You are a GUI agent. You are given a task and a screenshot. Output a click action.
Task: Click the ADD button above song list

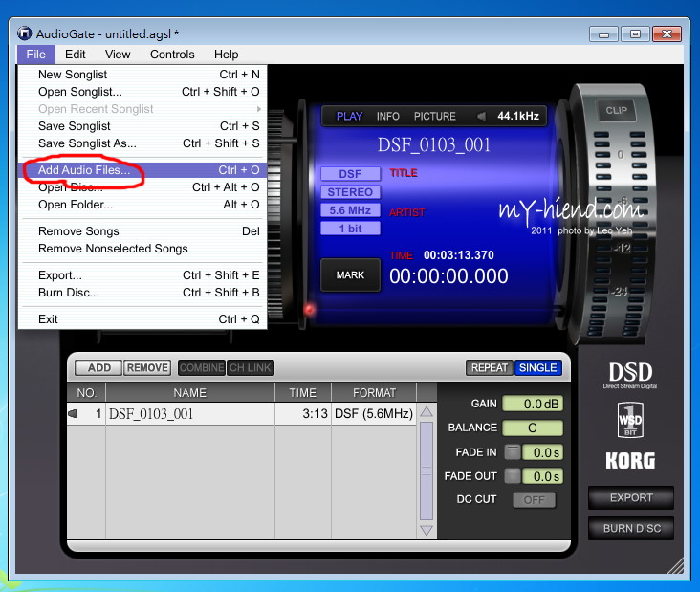pyautogui.click(x=98, y=368)
